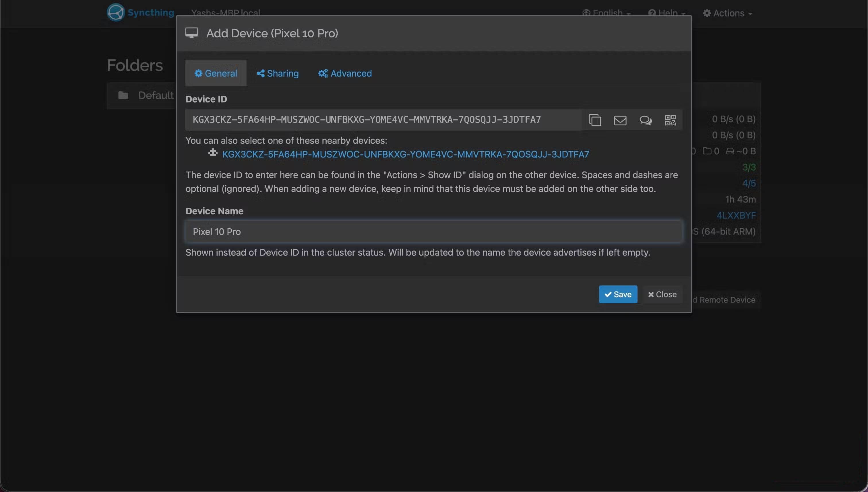Click the Save button

(x=618, y=294)
